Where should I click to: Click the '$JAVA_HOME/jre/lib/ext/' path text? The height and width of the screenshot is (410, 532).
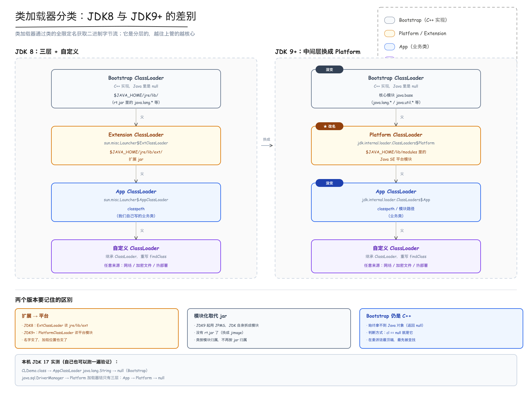click(136, 152)
